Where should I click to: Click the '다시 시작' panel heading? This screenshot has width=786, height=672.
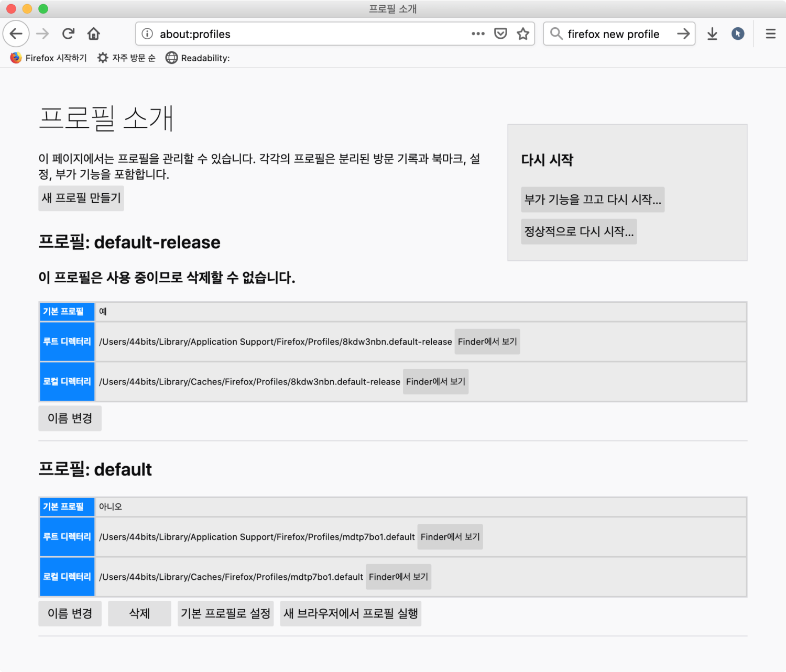pyautogui.click(x=547, y=160)
